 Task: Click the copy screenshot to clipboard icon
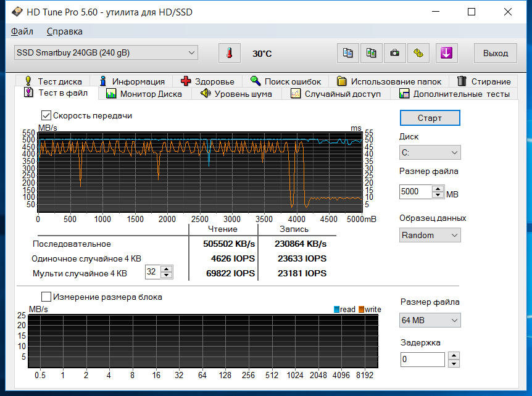tap(372, 53)
